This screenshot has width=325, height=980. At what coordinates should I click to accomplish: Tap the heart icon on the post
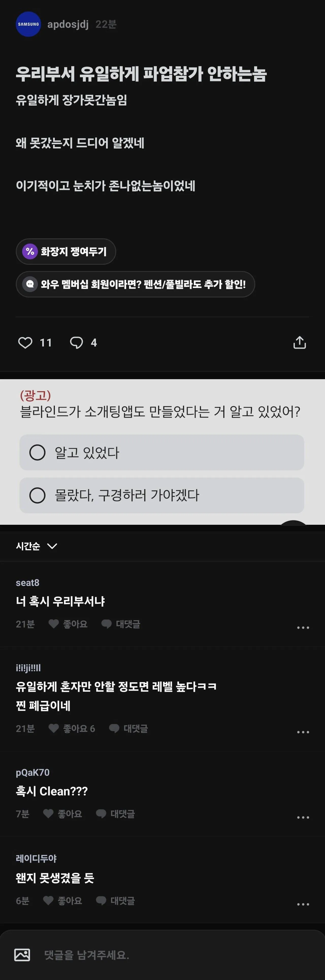(x=25, y=343)
